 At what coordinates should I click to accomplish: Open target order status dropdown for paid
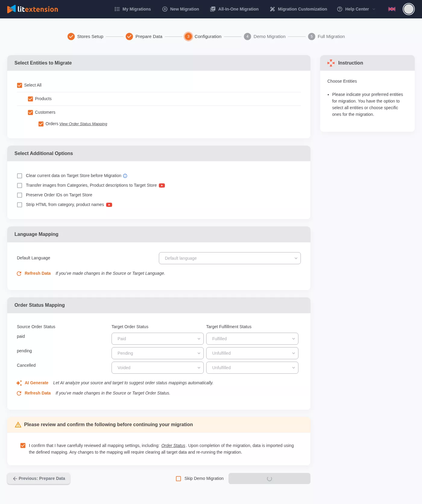coord(158,339)
